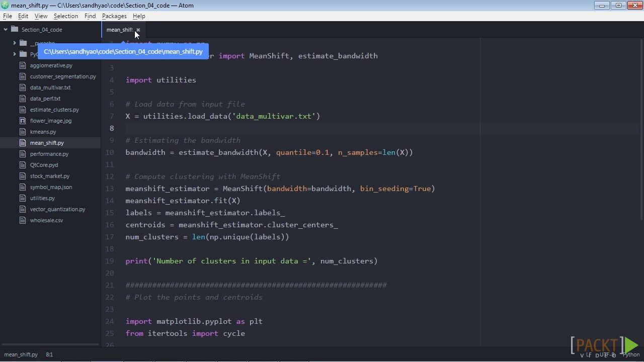Expand the __pycache__ folder arrow

[14, 43]
